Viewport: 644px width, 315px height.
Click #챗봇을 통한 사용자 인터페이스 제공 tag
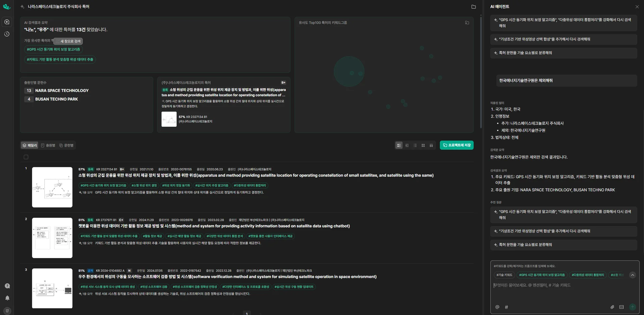(270, 236)
